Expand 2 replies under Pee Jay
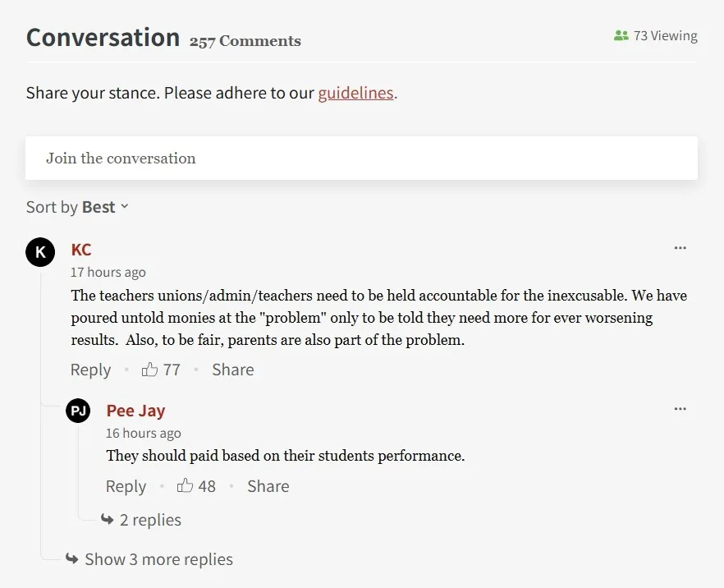Viewport: 724px width, 588px height. click(150, 520)
